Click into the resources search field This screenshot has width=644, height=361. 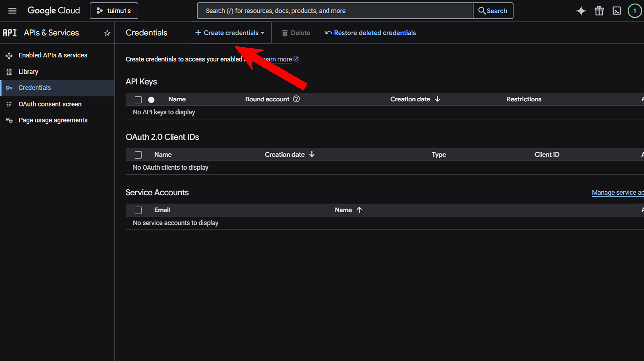point(335,11)
